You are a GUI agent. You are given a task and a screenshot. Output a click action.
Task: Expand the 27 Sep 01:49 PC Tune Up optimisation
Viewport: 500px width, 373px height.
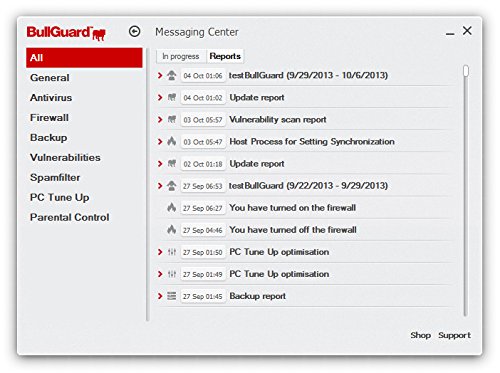pos(160,274)
